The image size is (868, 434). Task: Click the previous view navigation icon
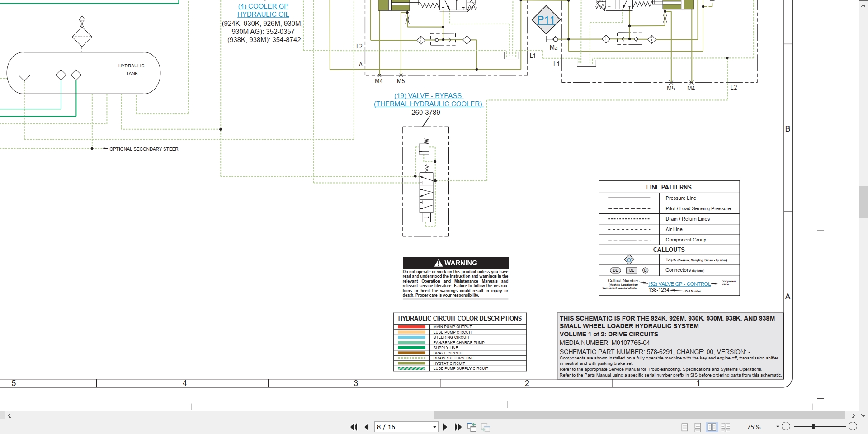(x=472, y=427)
